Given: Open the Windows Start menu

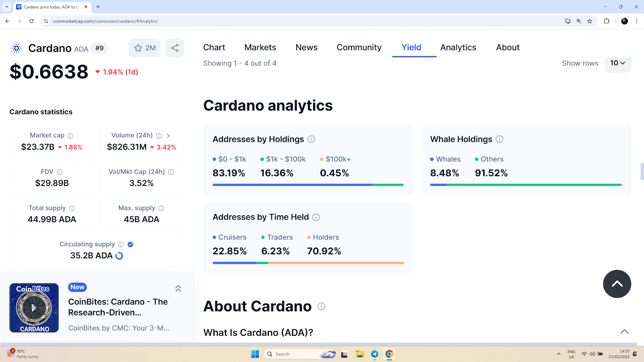Looking at the screenshot, I should (x=255, y=354).
